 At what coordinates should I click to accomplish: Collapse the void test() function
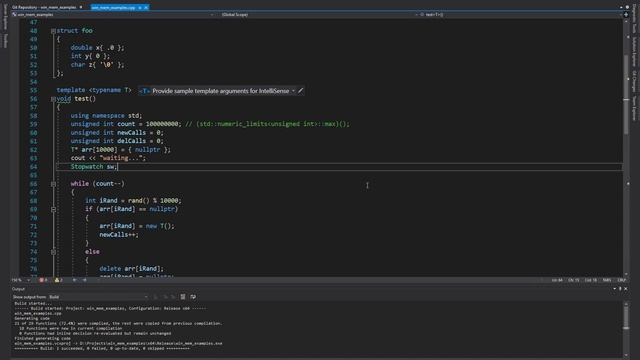click(53, 99)
